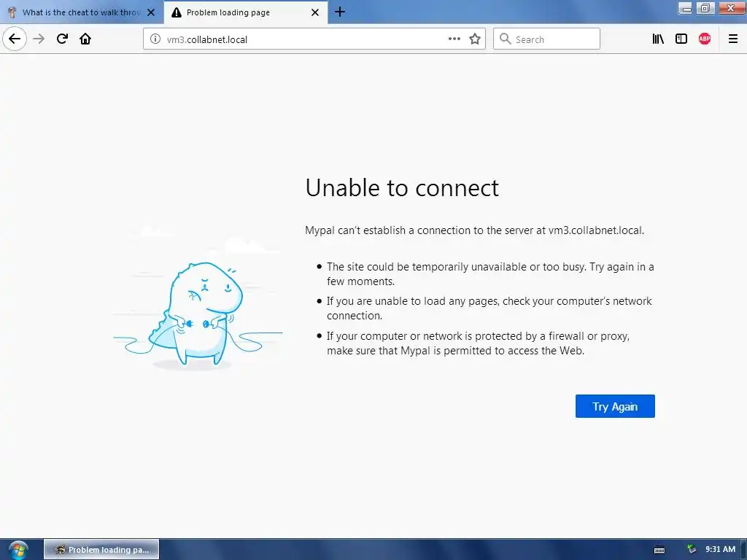Image resolution: width=747 pixels, height=560 pixels.
Task: Click the Try Again button
Action: click(x=615, y=406)
